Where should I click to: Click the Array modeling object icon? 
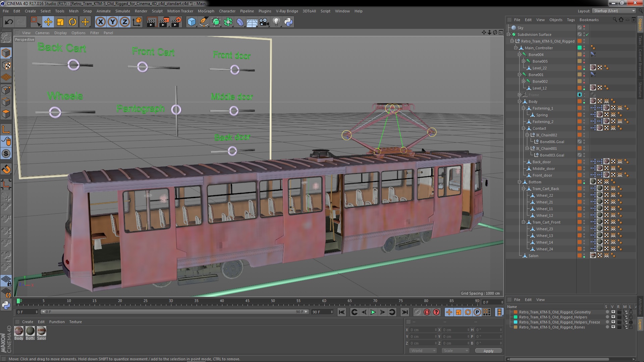tap(228, 22)
